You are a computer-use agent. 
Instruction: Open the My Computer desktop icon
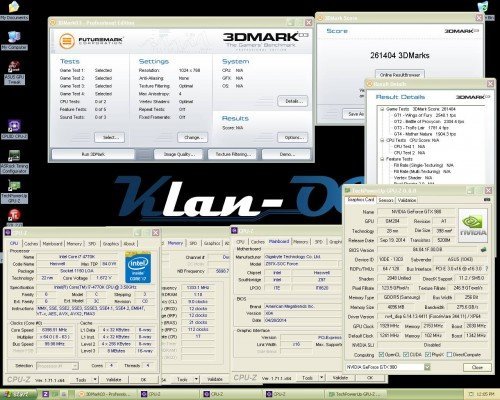pyautogui.click(x=14, y=40)
